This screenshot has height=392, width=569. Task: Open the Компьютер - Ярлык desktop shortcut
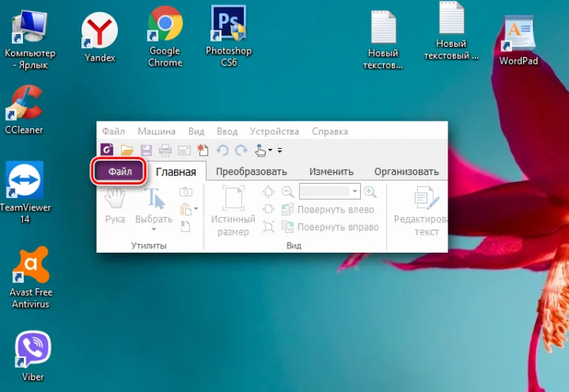coord(30,39)
